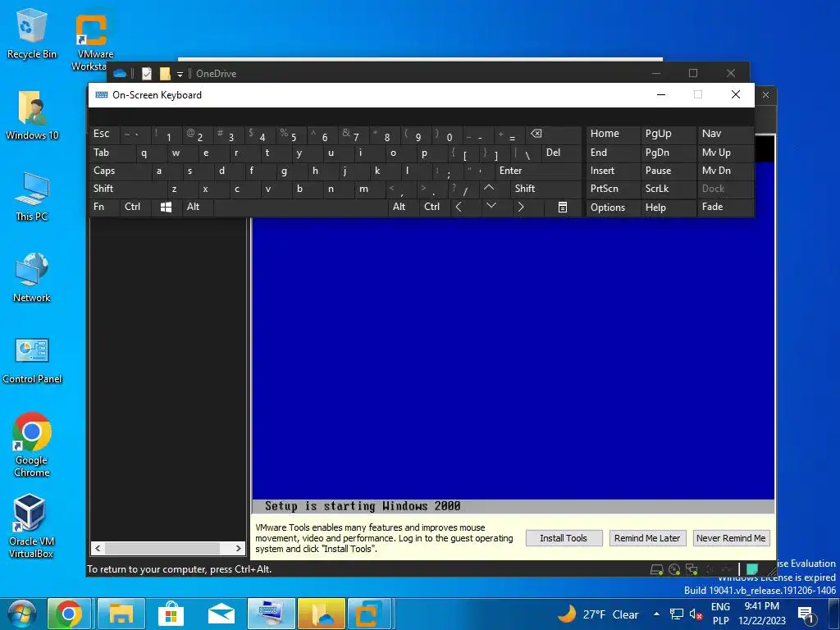The height and width of the screenshot is (630, 840).
Task: Click the OneDrive cloud icon in title bar
Action: point(120,73)
